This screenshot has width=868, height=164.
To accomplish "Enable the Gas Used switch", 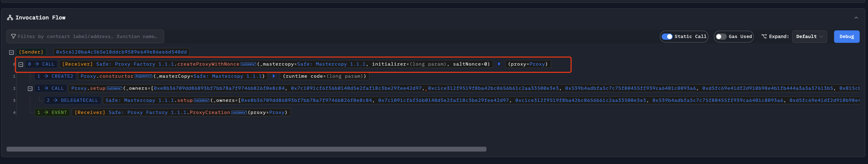I will (721, 37).
